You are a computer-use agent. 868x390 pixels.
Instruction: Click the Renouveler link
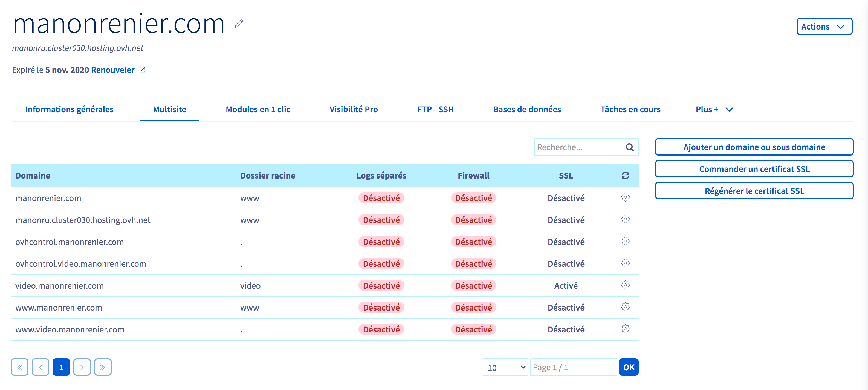point(112,70)
